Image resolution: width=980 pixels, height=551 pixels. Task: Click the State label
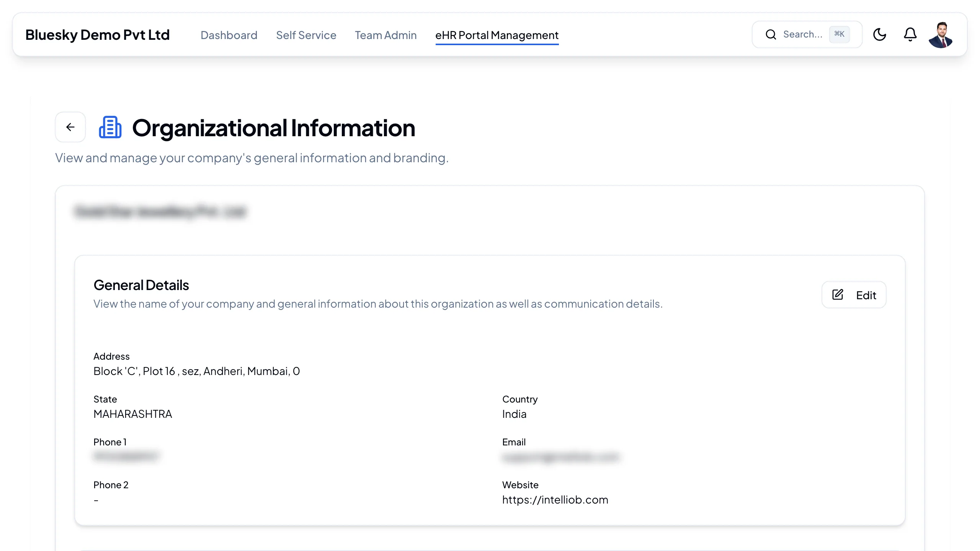pyautogui.click(x=105, y=399)
